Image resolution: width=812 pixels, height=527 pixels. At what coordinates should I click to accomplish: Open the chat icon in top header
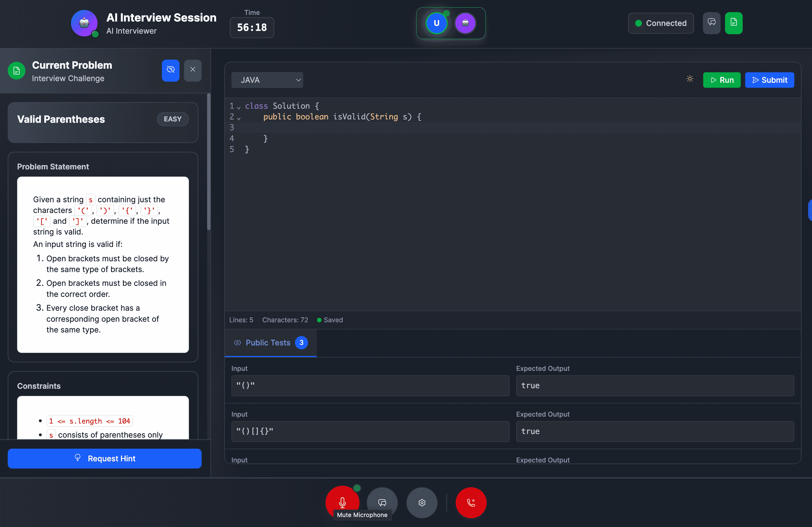point(711,23)
